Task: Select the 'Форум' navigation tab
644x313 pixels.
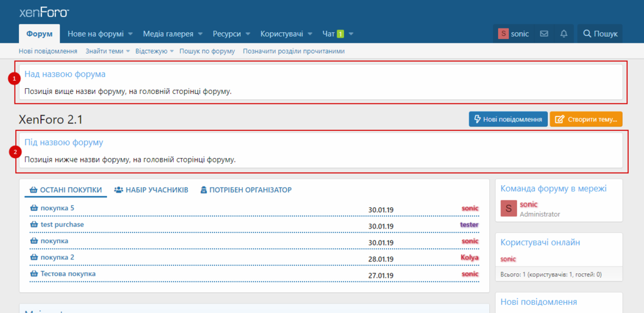Action: 40,33
